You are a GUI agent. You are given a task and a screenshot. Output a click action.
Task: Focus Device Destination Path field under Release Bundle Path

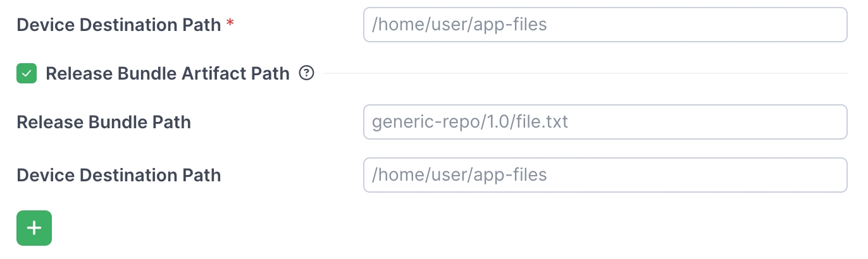(x=605, y=175)
